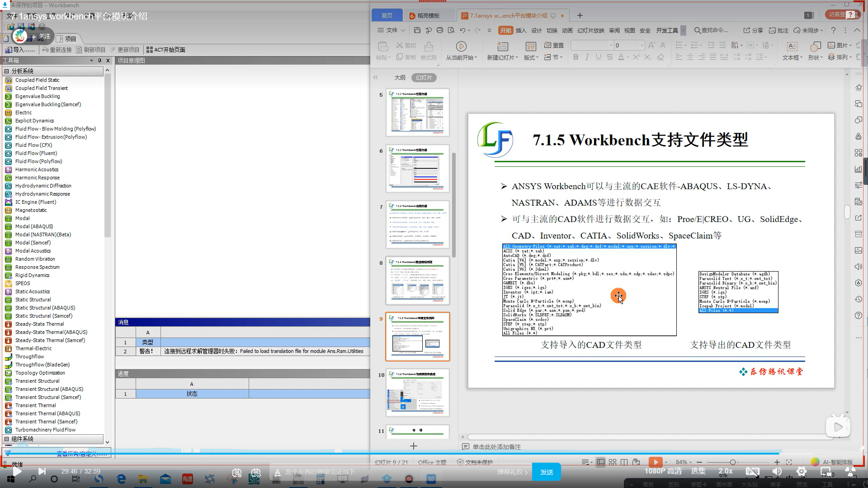The height and width of the screenshot is (488, 868).
Task: Start slideshow with the orange play icon
Action: (655, 462)
